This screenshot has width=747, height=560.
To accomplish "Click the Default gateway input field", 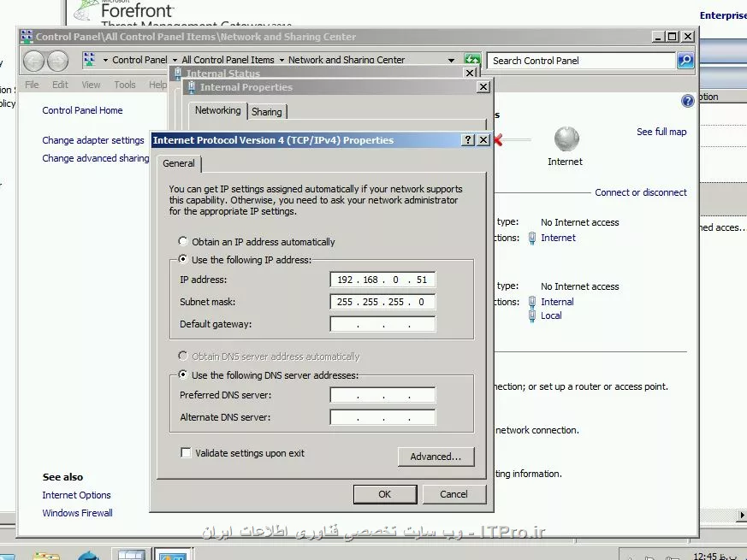I will click(382, 324).
